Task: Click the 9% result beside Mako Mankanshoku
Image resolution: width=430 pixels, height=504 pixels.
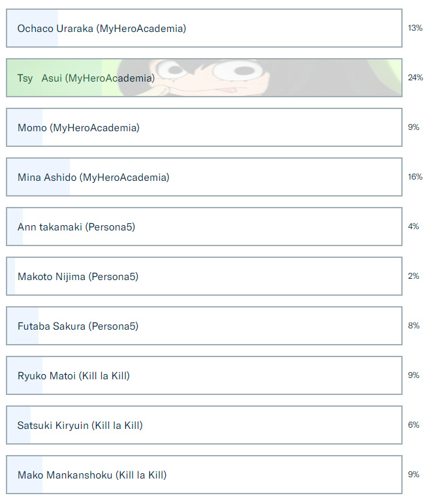Action: (413, 474)
